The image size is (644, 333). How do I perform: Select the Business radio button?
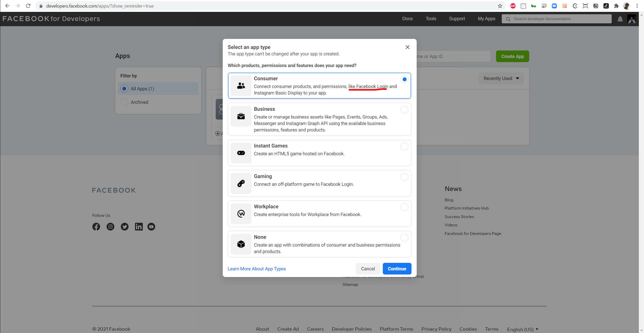click(404, 110)
